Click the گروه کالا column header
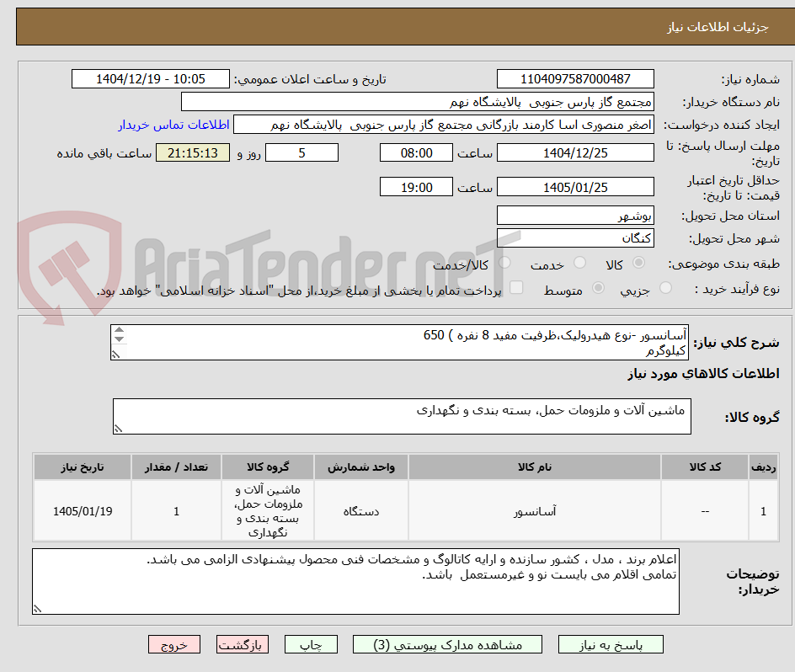 coord(268,467)
